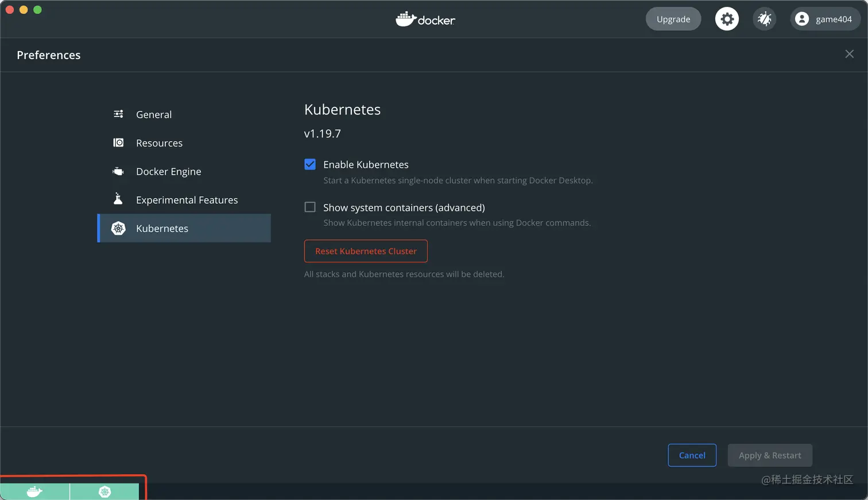Open the troubleshoot bug icon

764,18
